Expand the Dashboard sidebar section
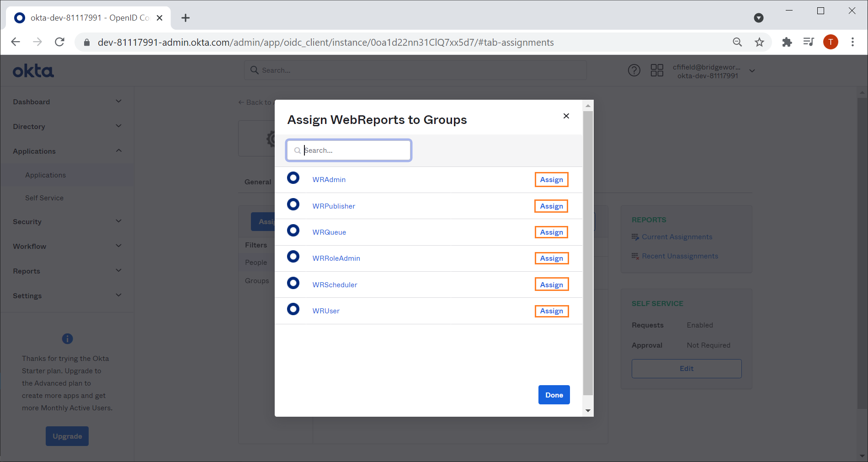 coord(67,102)
